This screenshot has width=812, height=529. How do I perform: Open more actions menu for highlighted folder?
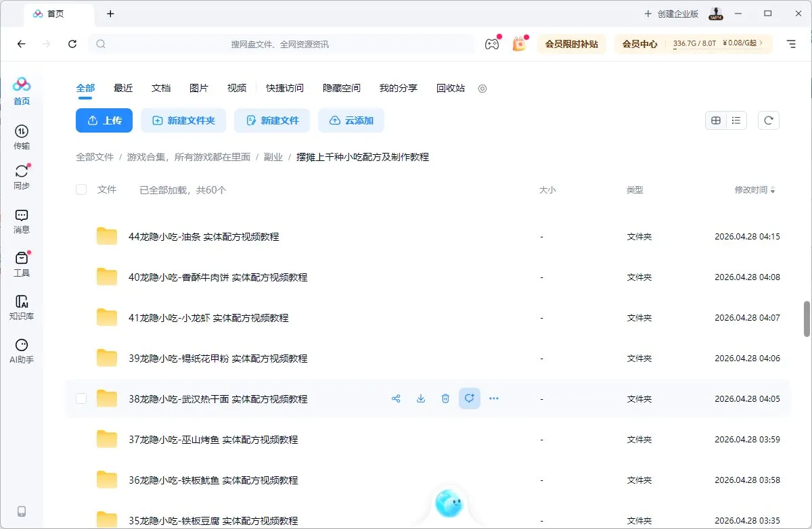point(493,398)
